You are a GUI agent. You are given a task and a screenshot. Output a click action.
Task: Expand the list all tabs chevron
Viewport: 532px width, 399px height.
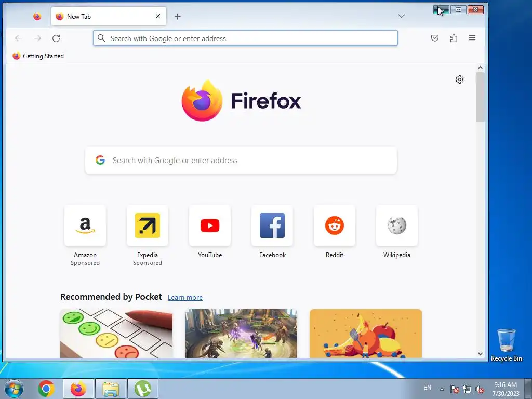pyautogui.click(x=402, y=16)
